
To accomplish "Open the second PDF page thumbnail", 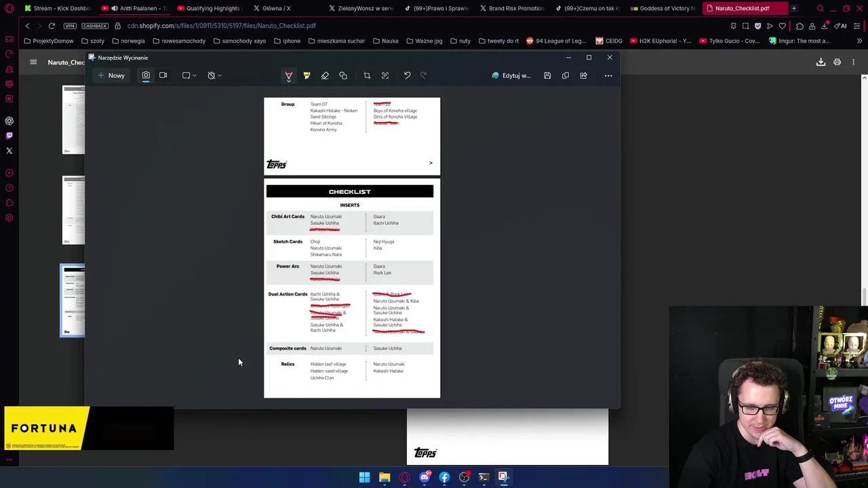I will pyautogui.click(x=73, y=210).
